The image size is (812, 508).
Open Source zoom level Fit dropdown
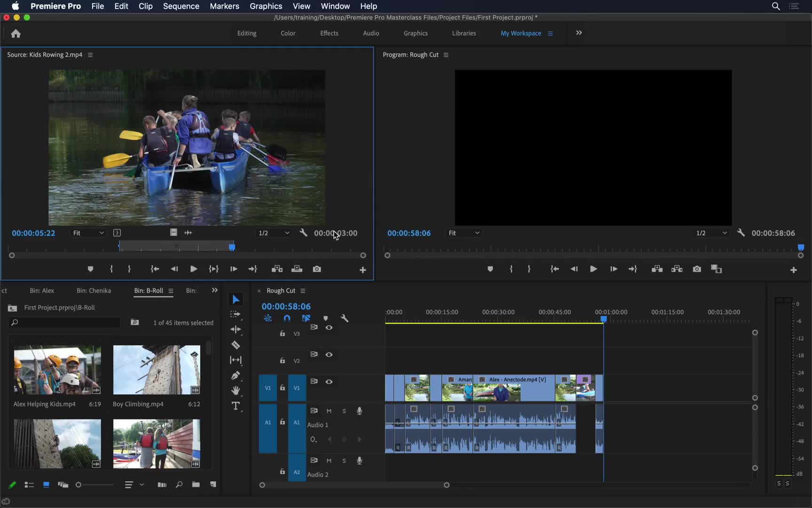coord(88,233)
